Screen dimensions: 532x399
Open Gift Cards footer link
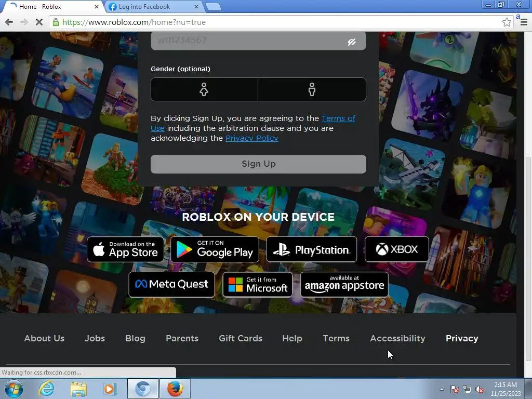(x=241, y=338)
